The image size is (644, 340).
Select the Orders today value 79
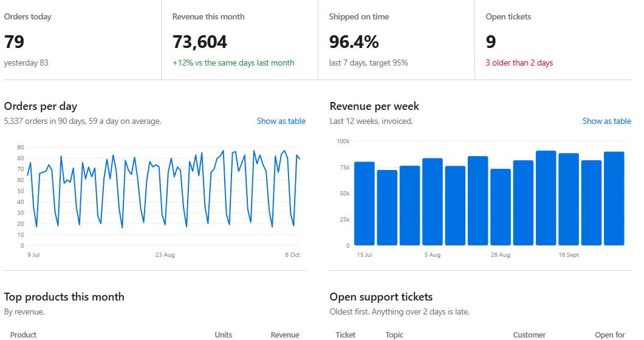[x=15, y=42]
